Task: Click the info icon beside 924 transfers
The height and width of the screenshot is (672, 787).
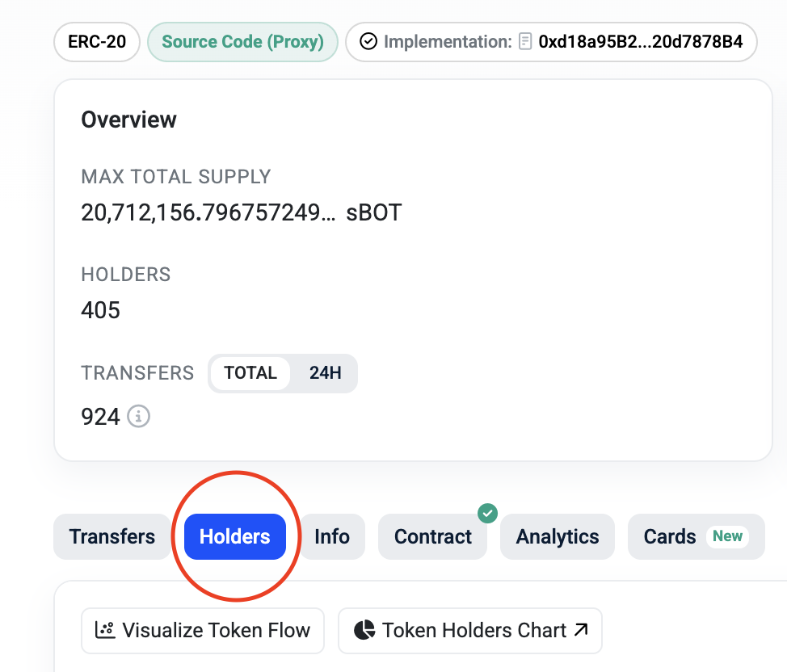Action: [139, 417]
